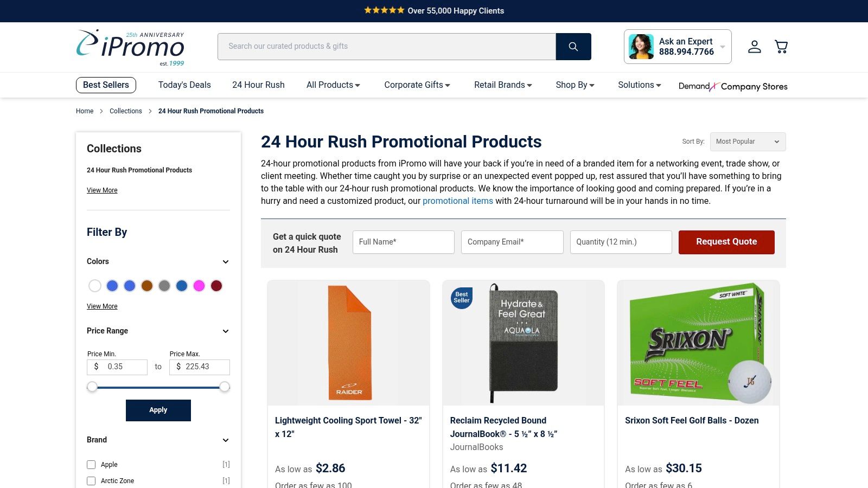Open the All Products menu
868x488 pixels.
point(333,85)
